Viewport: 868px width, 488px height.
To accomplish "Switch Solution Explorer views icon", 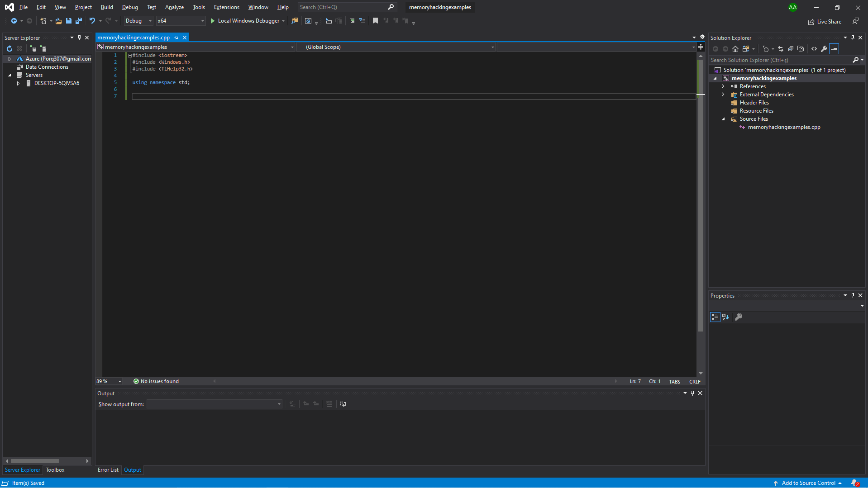I will coord(746,49).
